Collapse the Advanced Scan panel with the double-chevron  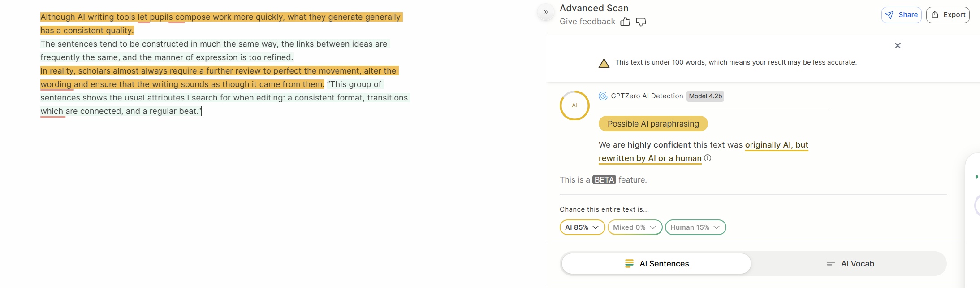[545, 12]
